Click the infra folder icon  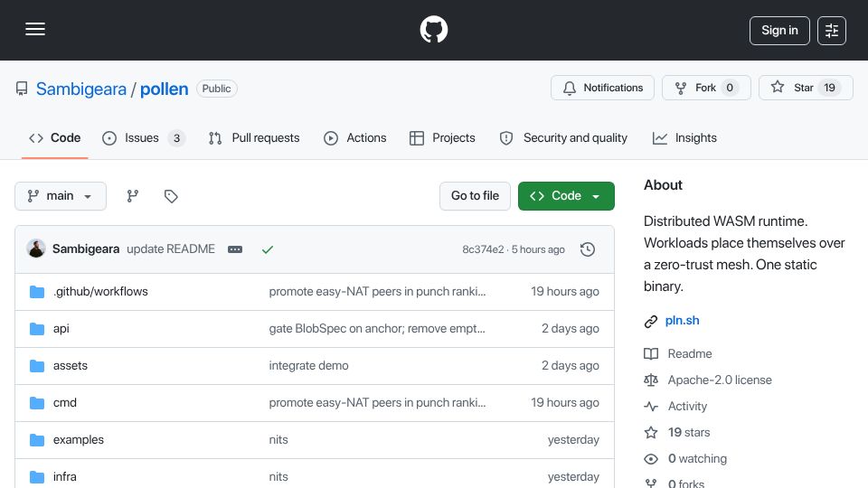tap(37, 477)
